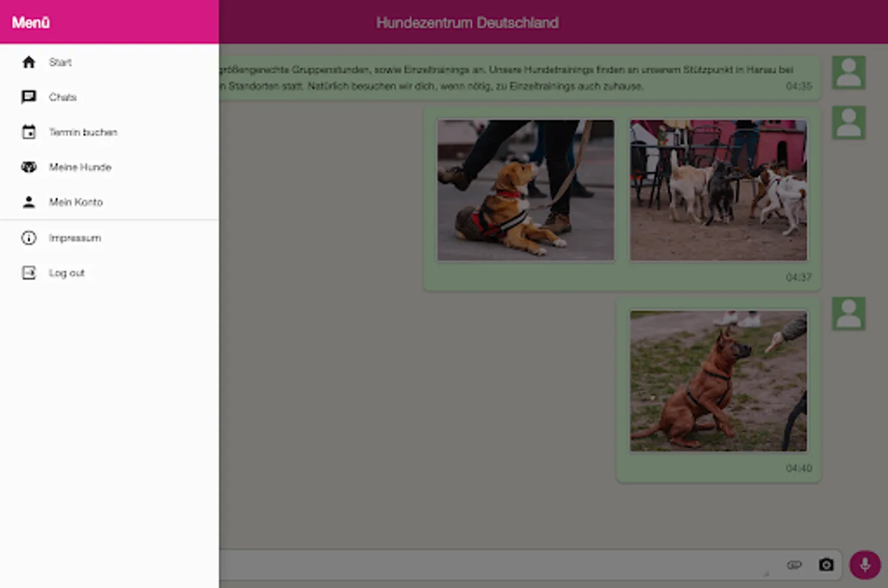Click the info icon beside Impressum

coord(29,238)
